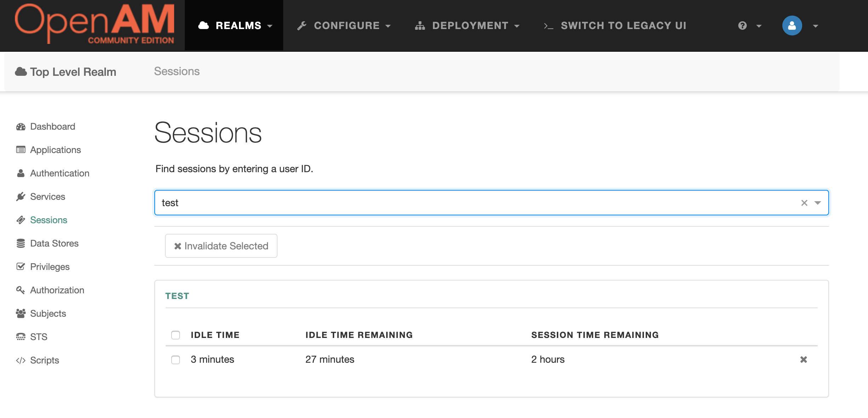
Task: Toggle the Privileges sidebar entry
Action: coord(50,267)
